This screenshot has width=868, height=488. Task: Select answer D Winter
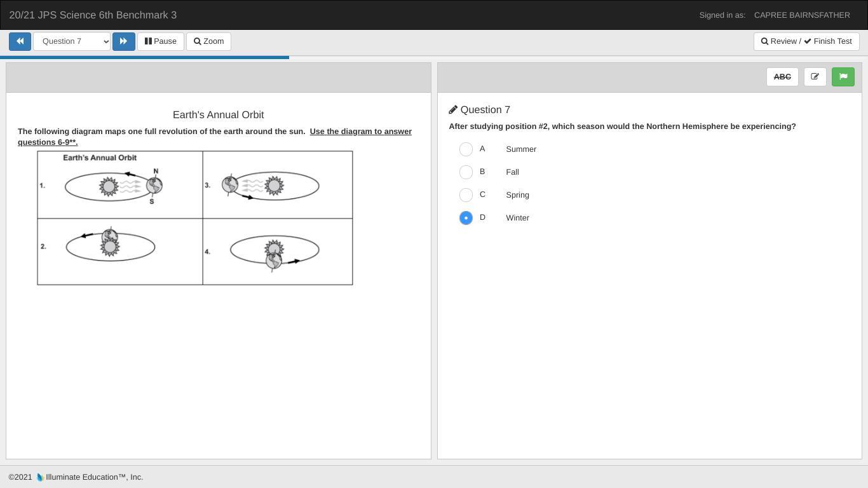click(466, 218)
